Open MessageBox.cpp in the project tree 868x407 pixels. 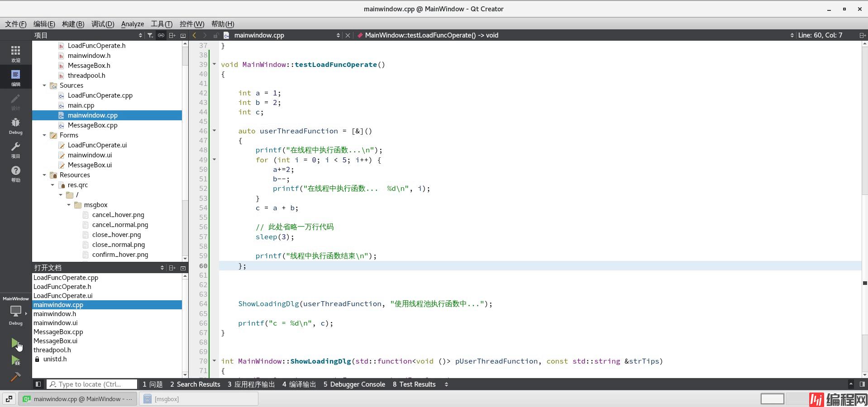92,125
